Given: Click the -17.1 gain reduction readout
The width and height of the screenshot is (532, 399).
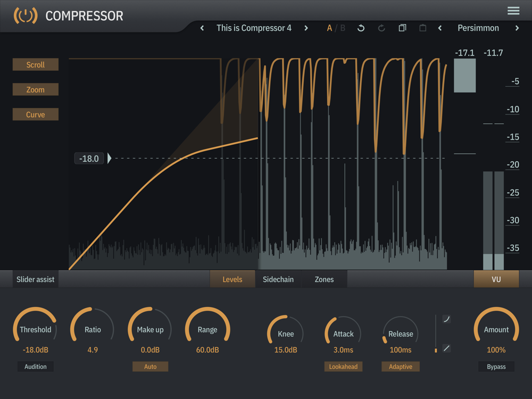Looking at the screenshot, I should pos(464,53).
